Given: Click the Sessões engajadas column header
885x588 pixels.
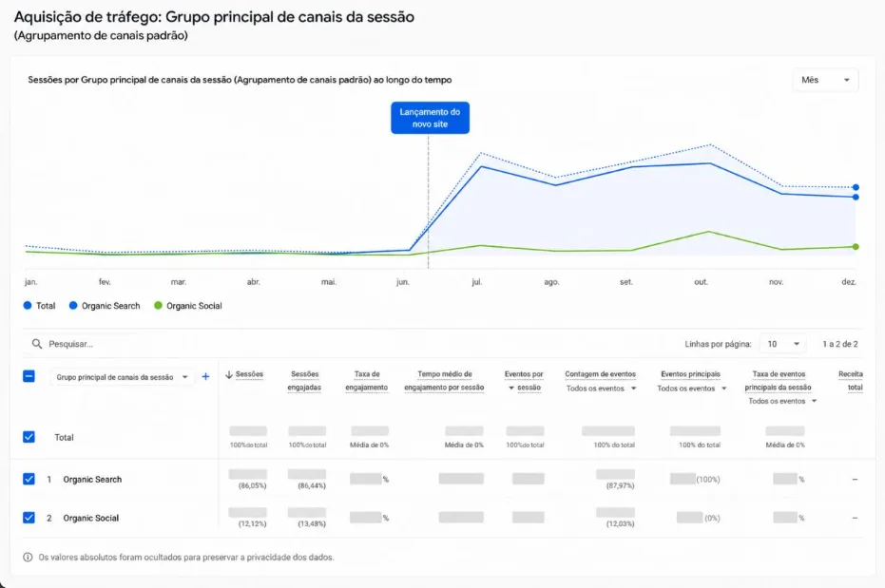Looking at the screenshot, I should click(x=305, y=381).
